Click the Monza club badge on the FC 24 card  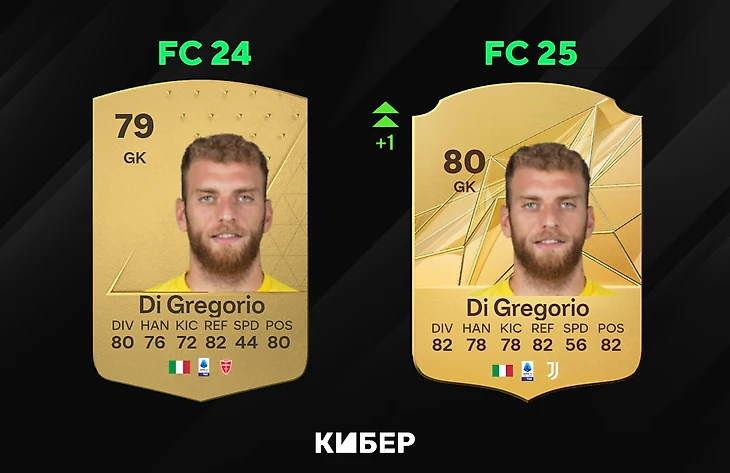[x=226, y=367]
